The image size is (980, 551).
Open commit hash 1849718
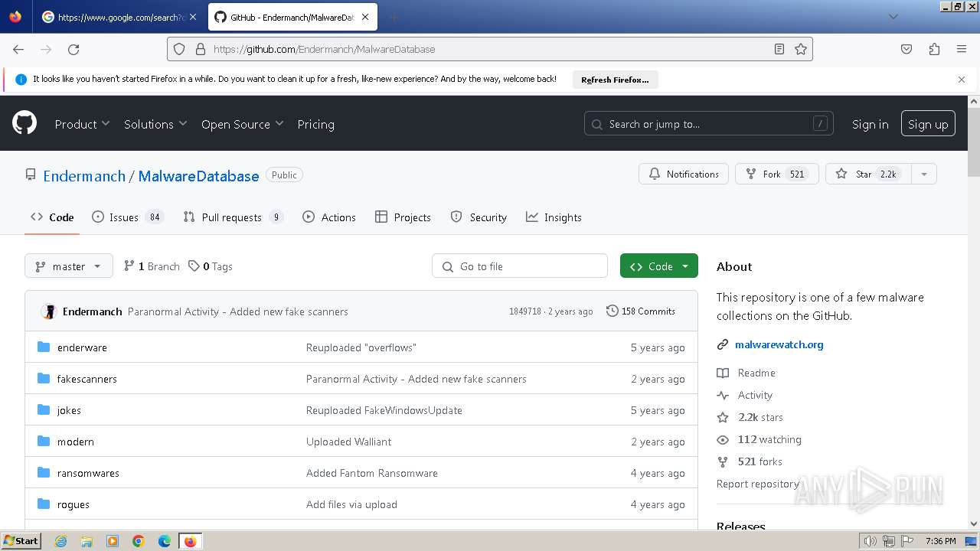pos(525,311)
